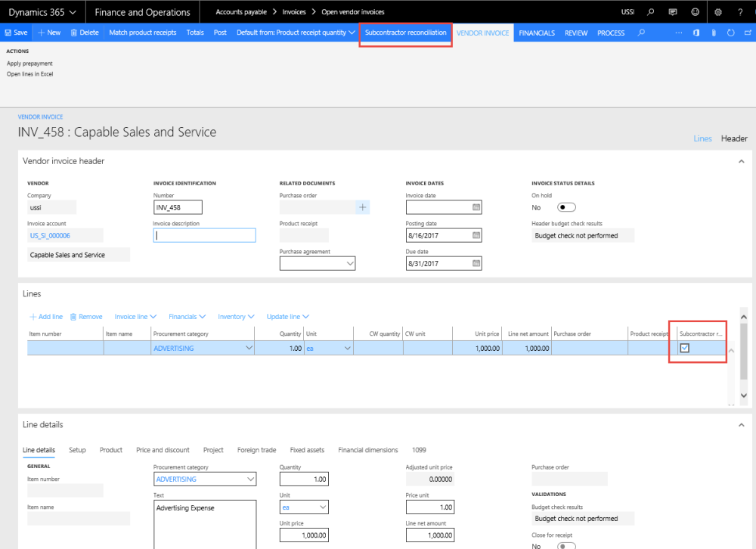Open the Price and discount tab
756x549 pixels.
tap(163, 450)
